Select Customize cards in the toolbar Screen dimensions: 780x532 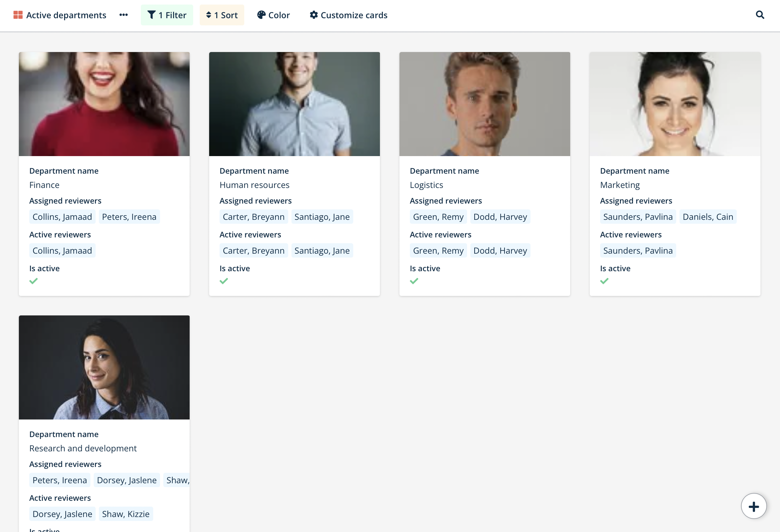pos(348,15)
